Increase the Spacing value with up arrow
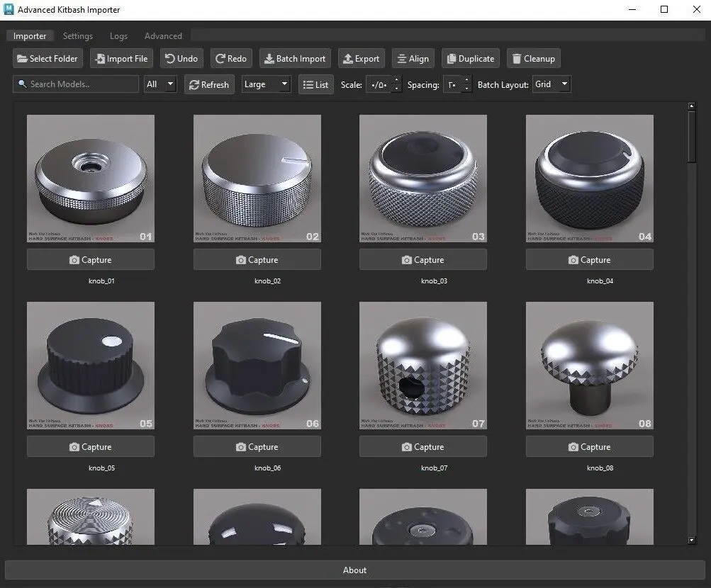Viewport: 711px width, 588px height. [466, 80]
